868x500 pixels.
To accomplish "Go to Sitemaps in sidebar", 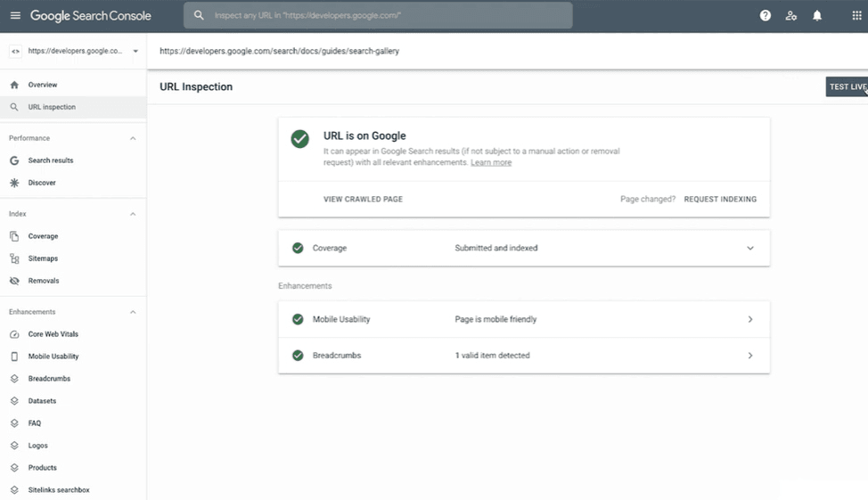I will [x=43, y=258].
